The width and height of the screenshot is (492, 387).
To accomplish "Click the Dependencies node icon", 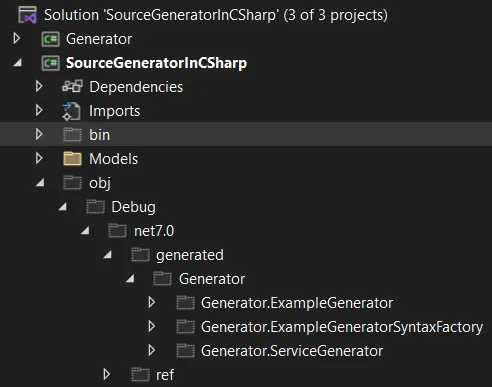I will [72, 87].
